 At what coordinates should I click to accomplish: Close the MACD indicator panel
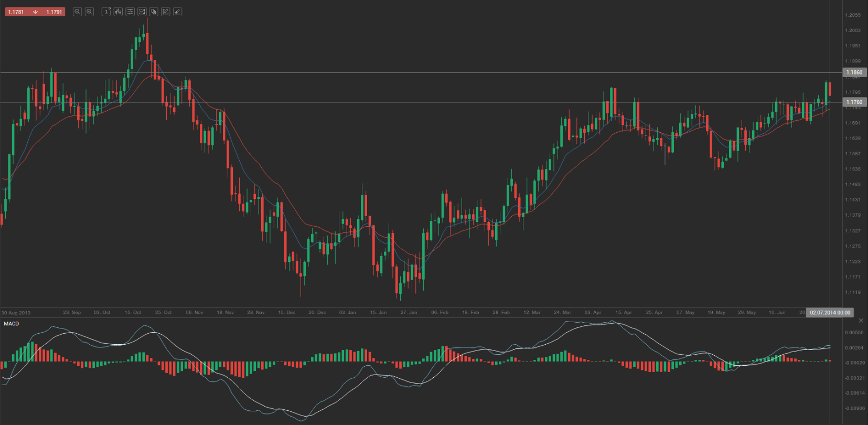pyautogui.click(x=861, y=321)
